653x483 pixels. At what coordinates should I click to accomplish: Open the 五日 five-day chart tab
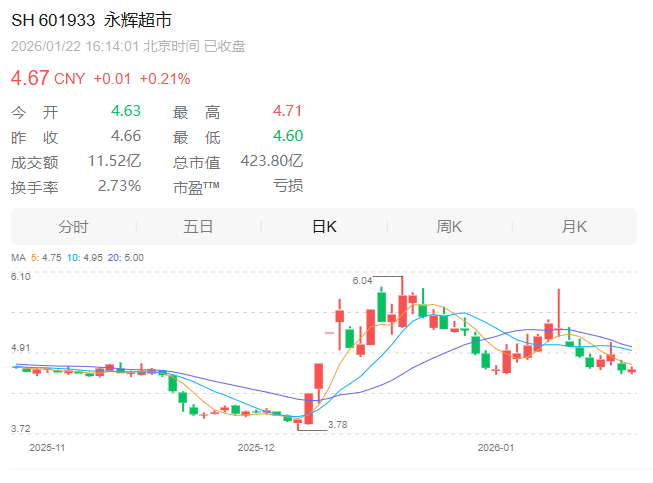pos(198,227)
